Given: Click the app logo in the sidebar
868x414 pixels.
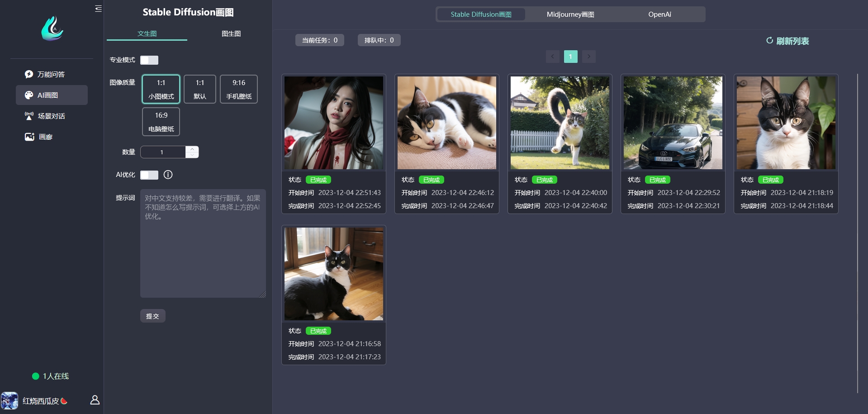Looking at the screenshot, I should (x=52, y=29).
